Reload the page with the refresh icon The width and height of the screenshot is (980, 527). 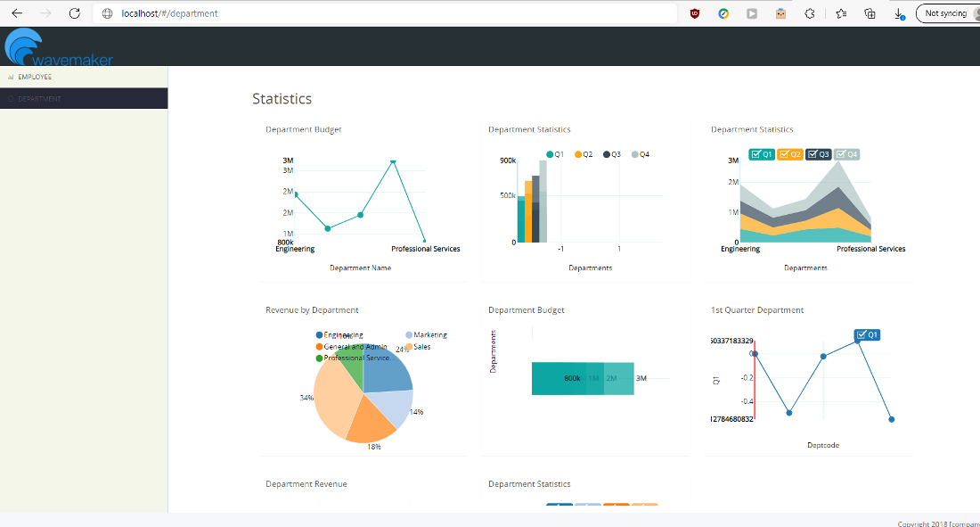74,13
